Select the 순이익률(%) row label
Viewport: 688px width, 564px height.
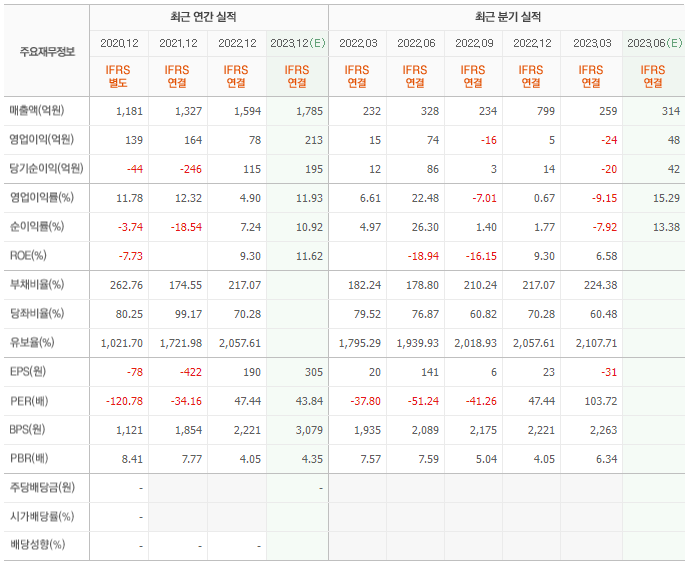[37, 226]
